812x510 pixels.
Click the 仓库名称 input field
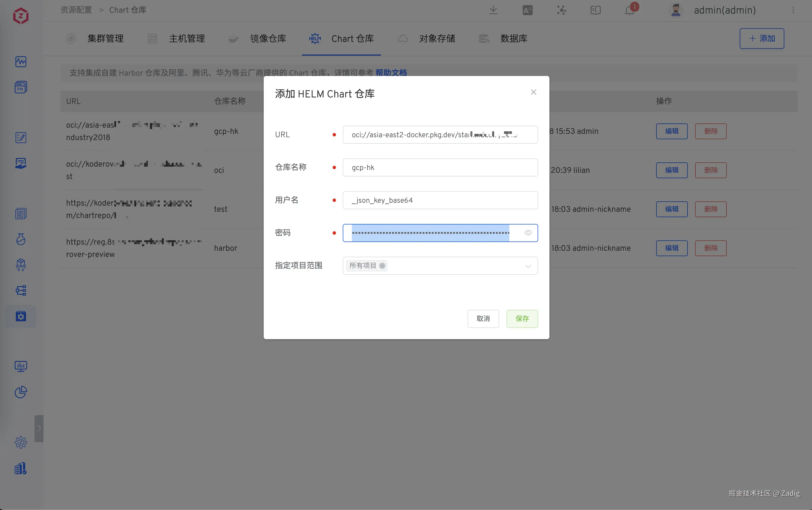(x=440, y=168)
